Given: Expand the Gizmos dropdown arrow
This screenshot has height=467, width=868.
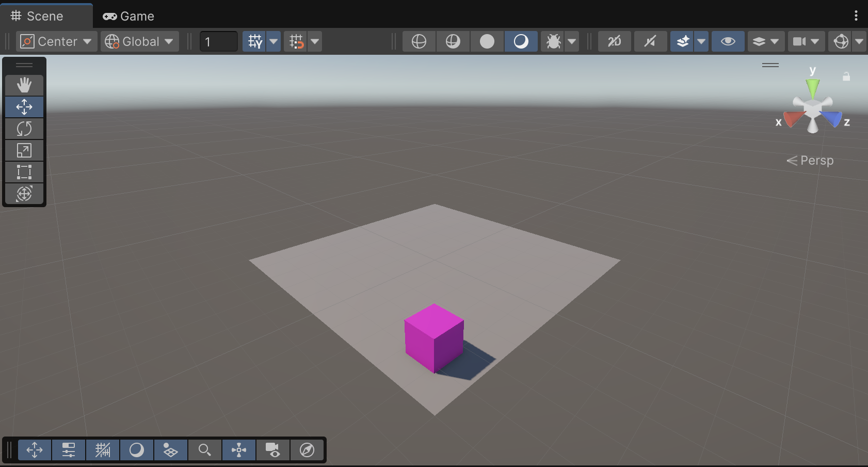Looking at the screenshot, I should pos(859,41).
